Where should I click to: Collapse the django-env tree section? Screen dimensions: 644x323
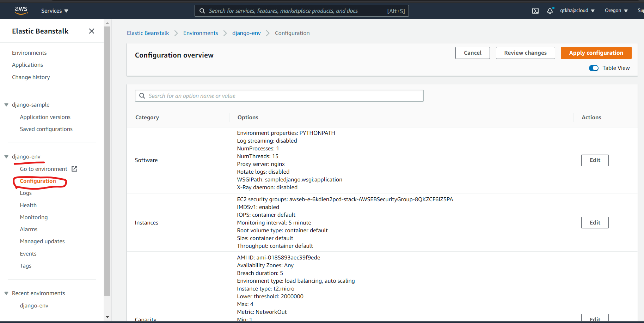coord(6,157)
